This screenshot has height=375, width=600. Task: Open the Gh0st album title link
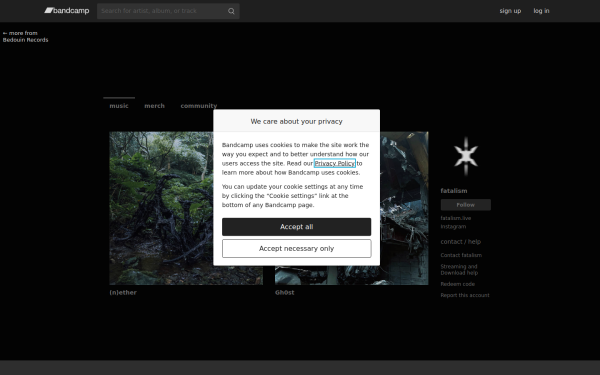284,292
